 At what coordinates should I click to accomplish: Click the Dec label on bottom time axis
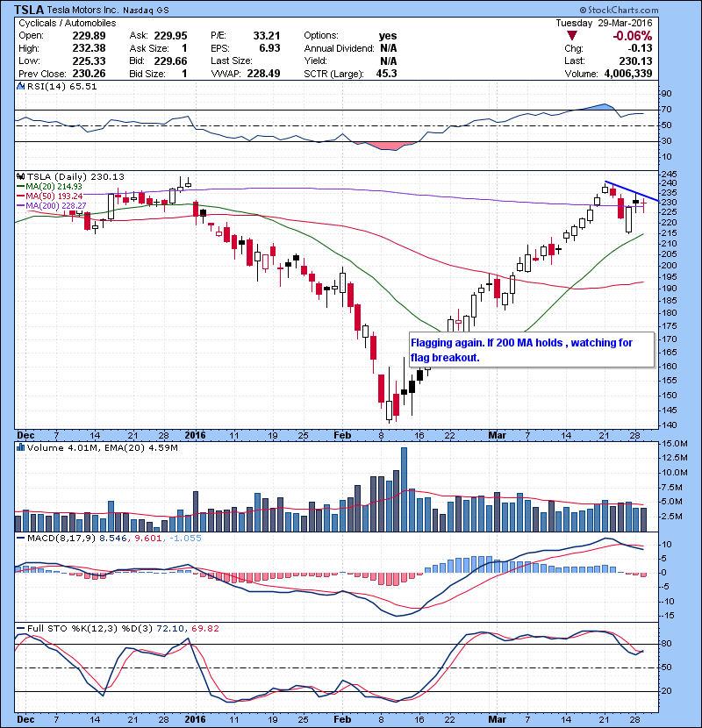pos(25,719)
